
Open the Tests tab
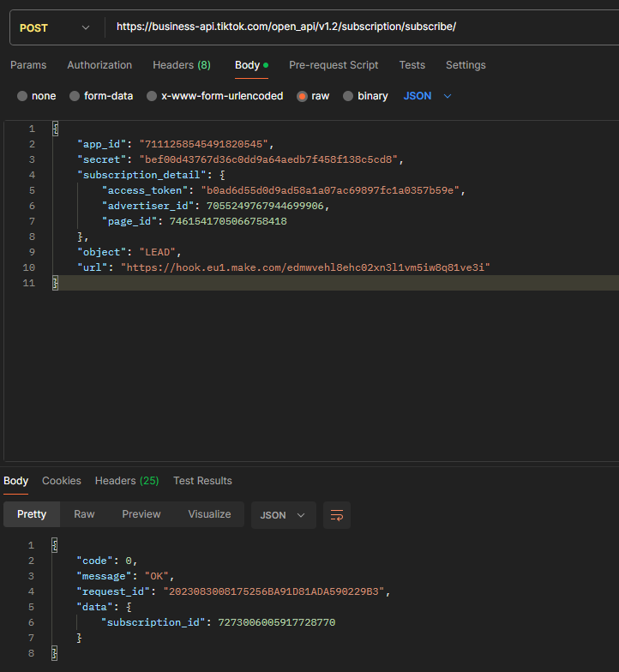coord(412,65)
